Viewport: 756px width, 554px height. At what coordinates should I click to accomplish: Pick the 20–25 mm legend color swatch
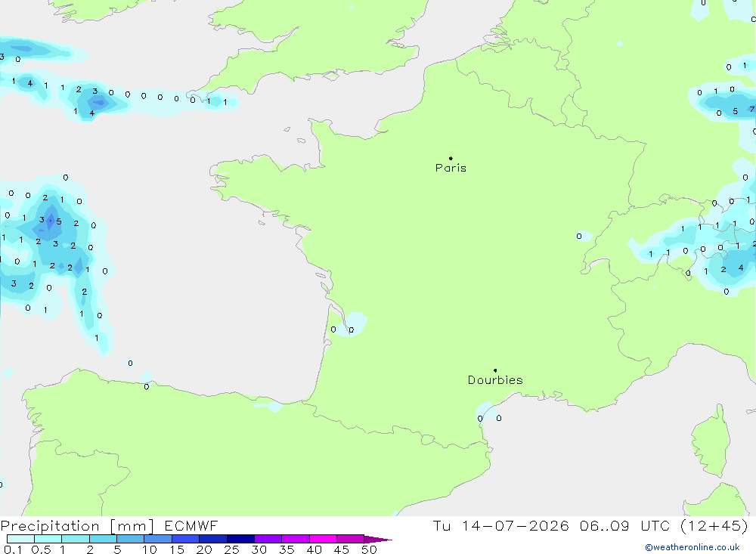[213, 539]
